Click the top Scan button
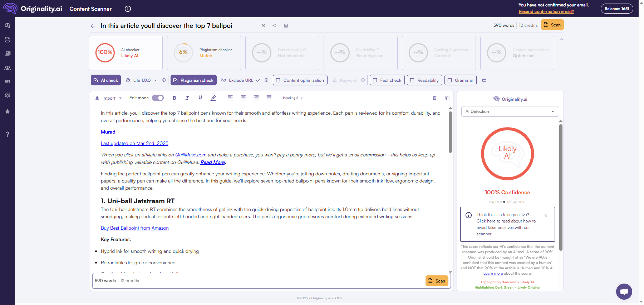Screen dimensions: 644x305 (552, 25)
